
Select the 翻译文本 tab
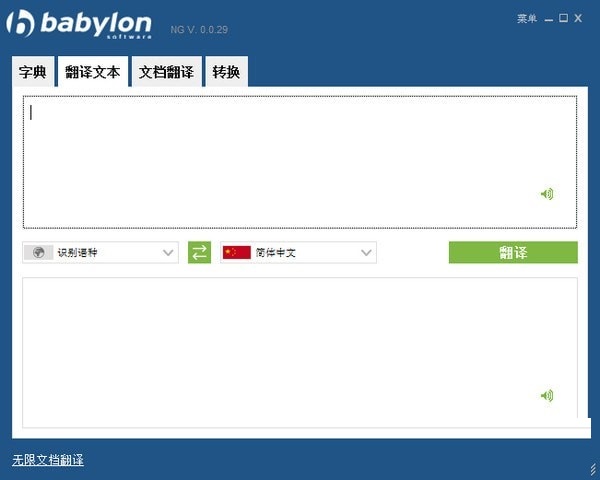[x=93, y=72]
